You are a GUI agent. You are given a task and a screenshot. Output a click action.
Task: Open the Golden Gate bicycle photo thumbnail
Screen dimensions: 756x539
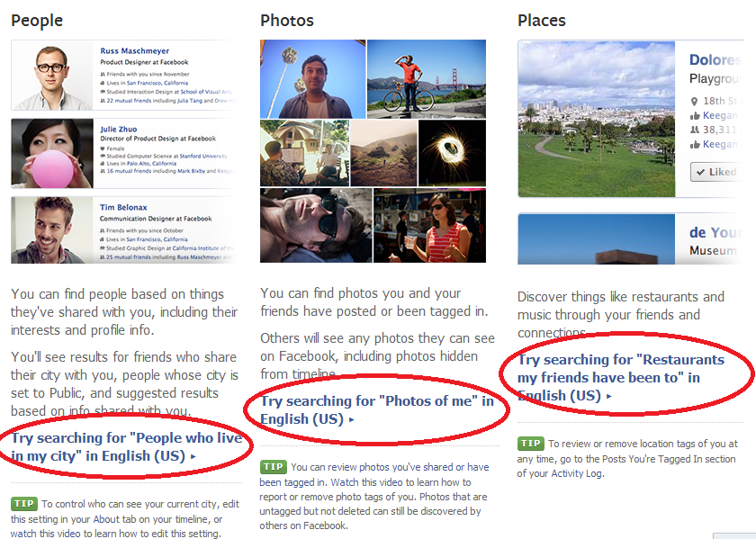click(x=427, y=79)
